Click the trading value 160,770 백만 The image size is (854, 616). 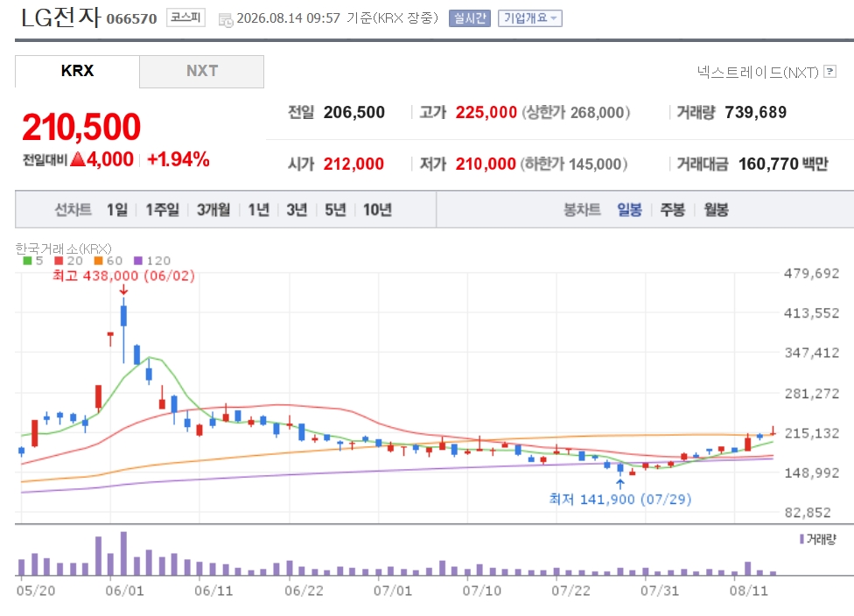click(x=783, y=164)
